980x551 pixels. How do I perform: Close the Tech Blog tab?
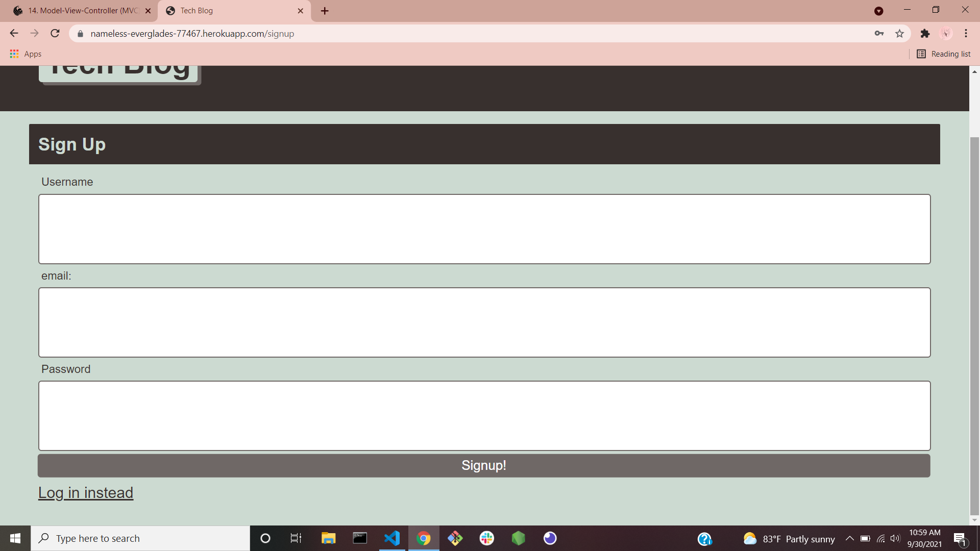pos(300,11)
